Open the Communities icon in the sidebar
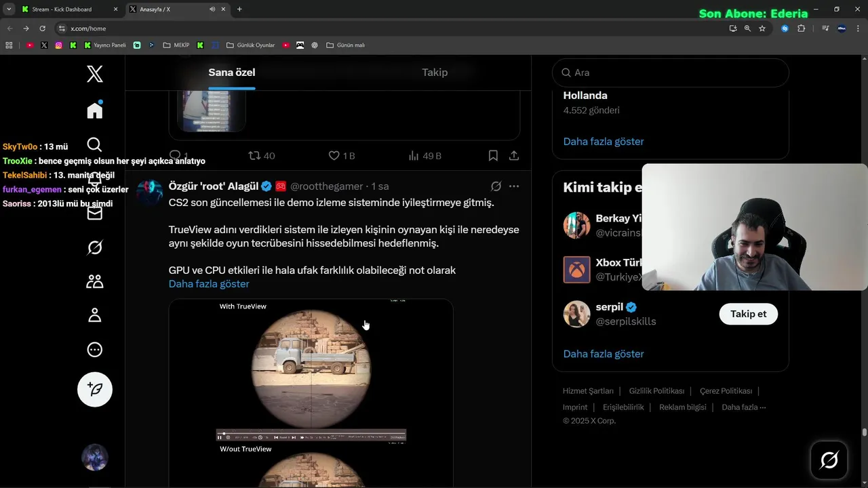This screenshot has width=868, height=488. click(95, 281)
